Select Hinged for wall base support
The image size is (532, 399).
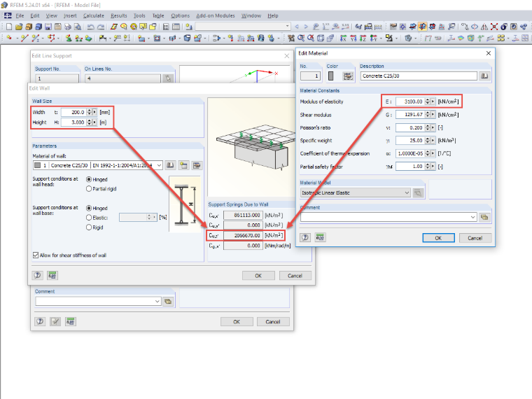[89, 208]
